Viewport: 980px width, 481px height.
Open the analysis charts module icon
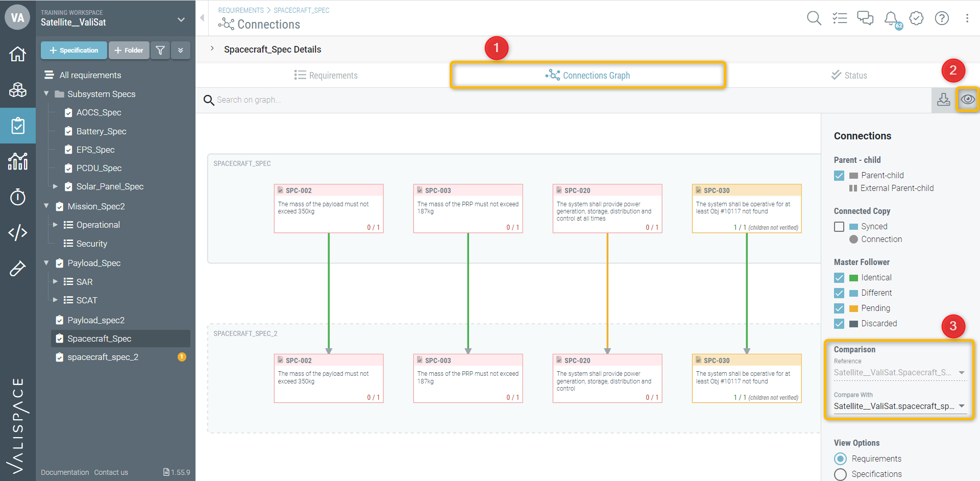[18, 161]
